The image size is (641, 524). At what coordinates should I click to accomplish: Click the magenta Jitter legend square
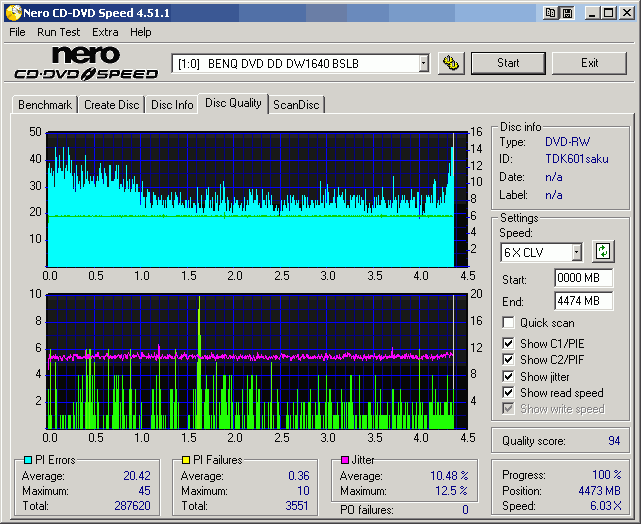pyautogui.click(x=344, y=460)
